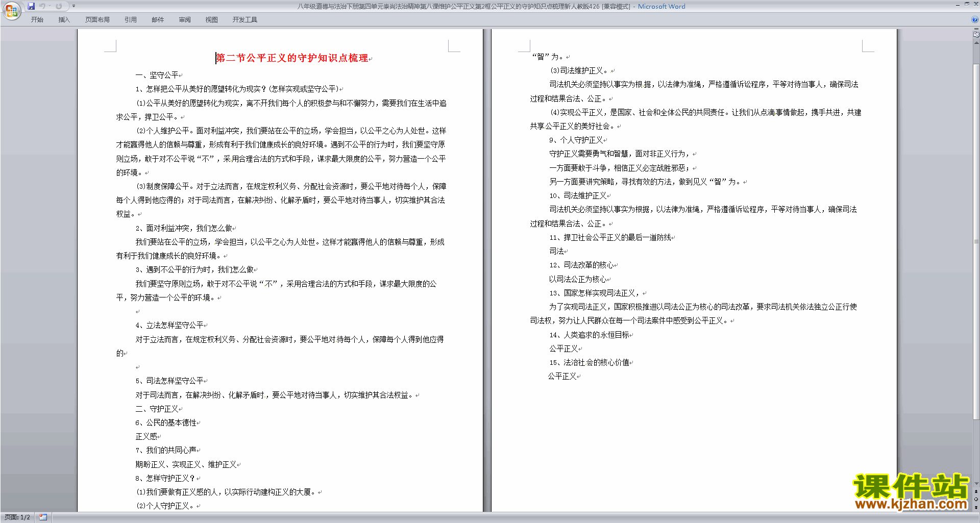Click the line 期盼正义、实现正义、维护正义
980x523 pixels.
[186, 464]
